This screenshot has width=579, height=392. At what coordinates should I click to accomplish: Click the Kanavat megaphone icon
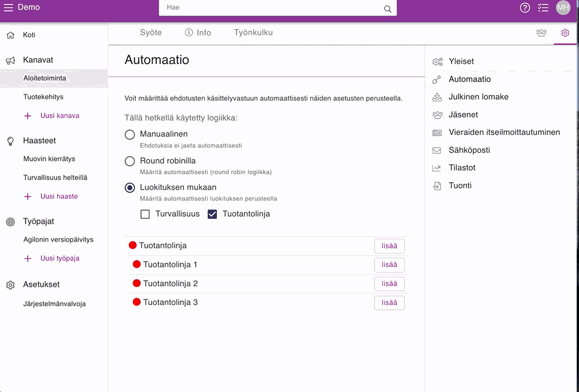click(10, 61)
